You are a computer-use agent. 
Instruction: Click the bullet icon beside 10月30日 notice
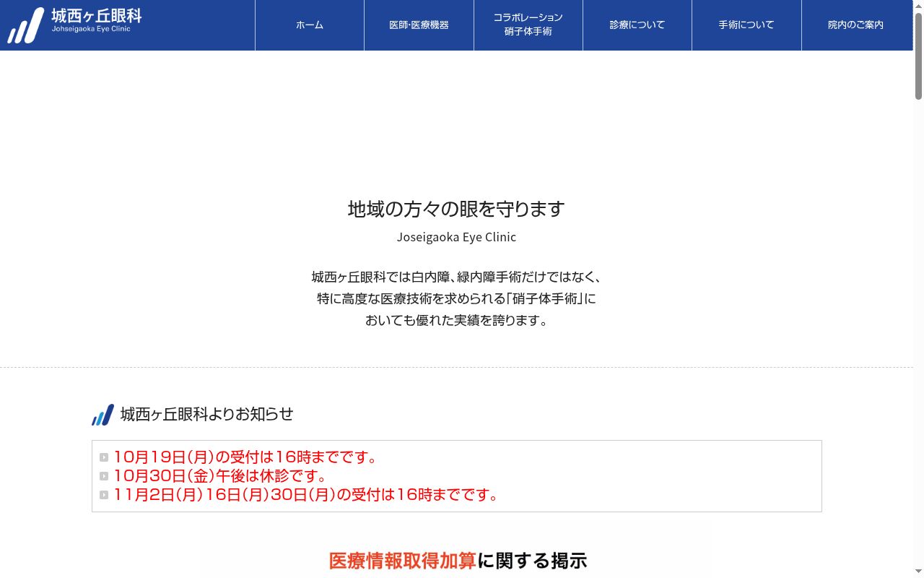coord(104,476)
